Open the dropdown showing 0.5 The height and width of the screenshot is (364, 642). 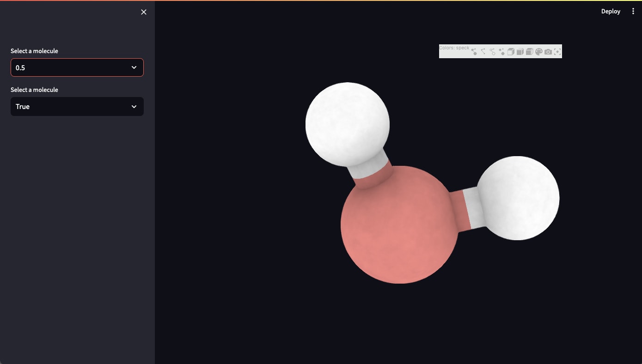tap(77, 67)
